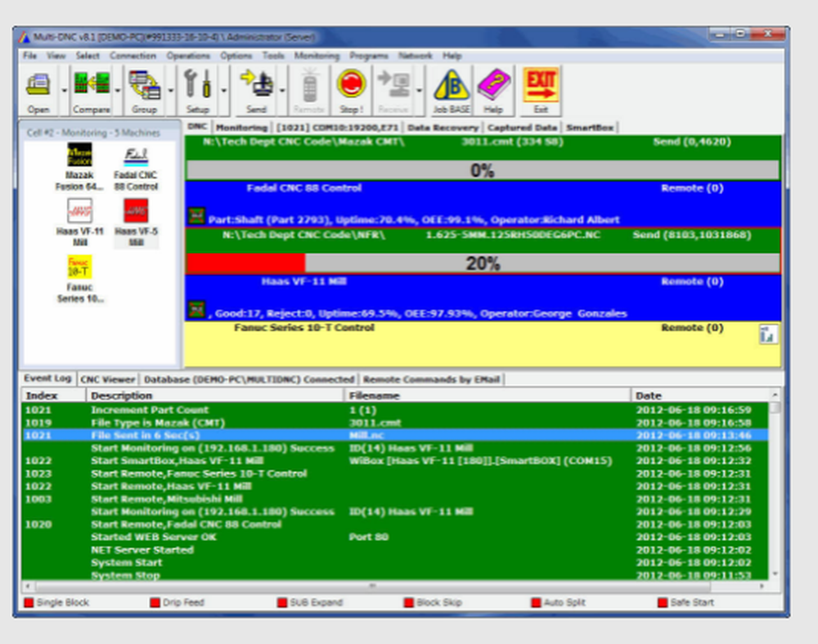The width and height of the screenshot is (818, 644).
Task: Open the Group toolbar icon
Action: tap(145, 85)
